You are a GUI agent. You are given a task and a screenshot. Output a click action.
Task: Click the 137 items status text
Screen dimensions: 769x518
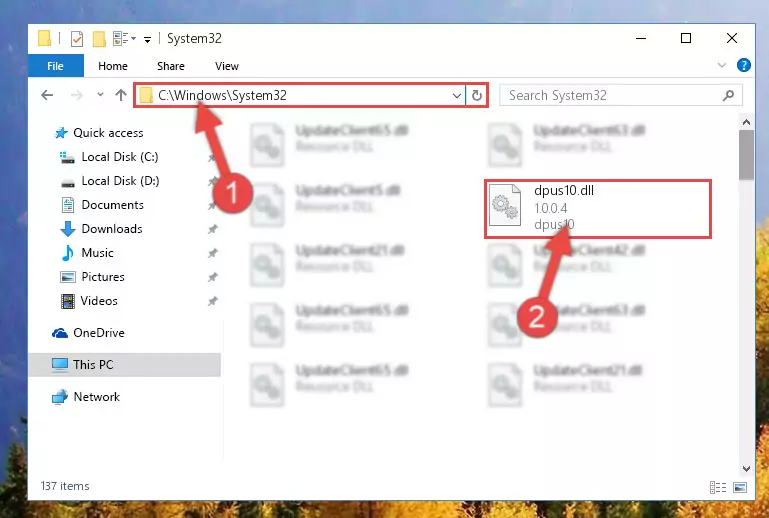[65, 486]
